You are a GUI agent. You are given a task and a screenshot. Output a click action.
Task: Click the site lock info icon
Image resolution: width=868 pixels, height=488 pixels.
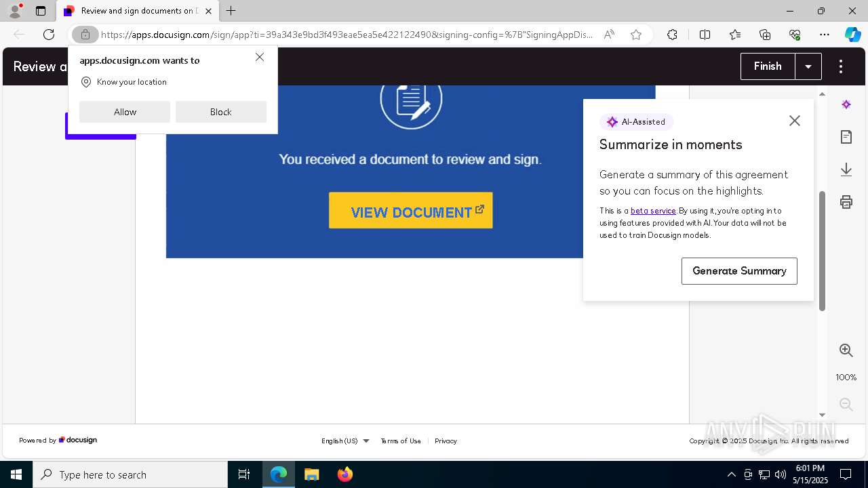pyautogui.click(x=85, y=35)
